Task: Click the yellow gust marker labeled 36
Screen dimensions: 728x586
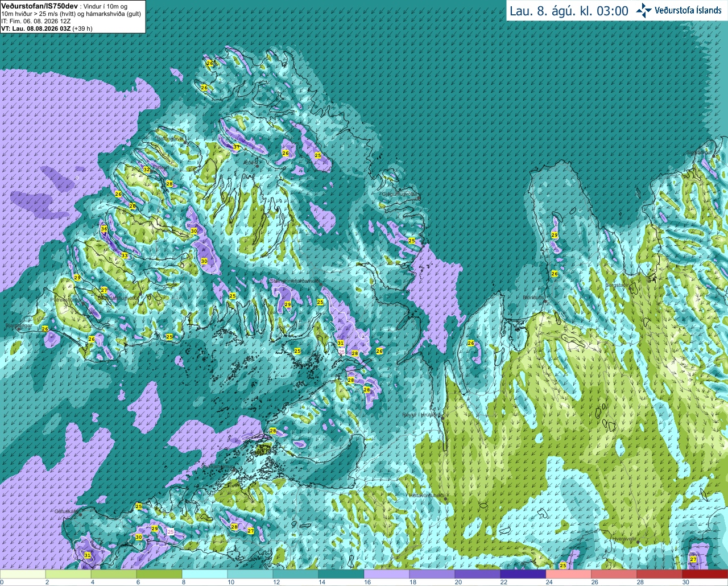Action: click(x=104, y=229)
